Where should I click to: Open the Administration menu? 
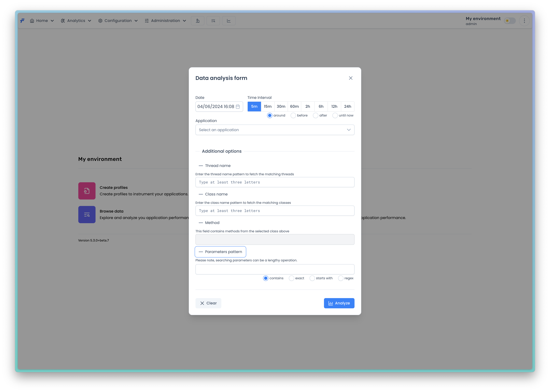pyautogui.click(x=165, y=21)
